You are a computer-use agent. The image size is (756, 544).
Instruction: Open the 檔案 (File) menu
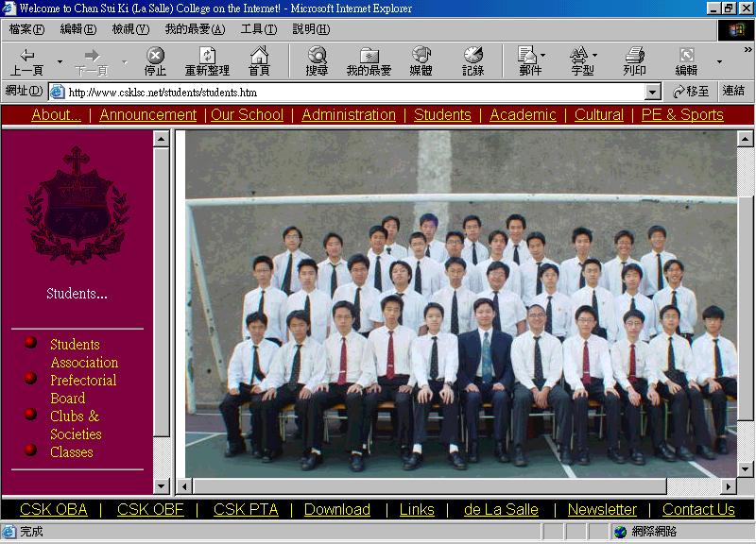click(x=26, y=29)
